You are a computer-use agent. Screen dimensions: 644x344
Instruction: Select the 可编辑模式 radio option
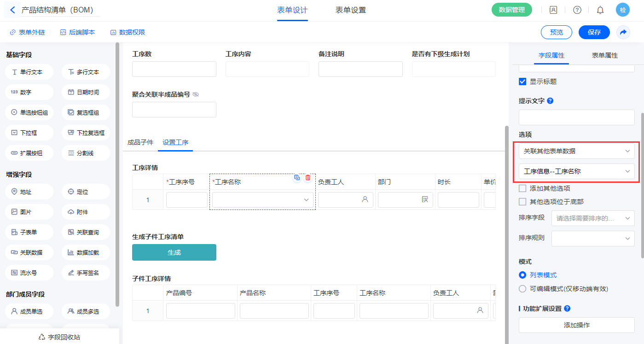(x=522, y=289)
